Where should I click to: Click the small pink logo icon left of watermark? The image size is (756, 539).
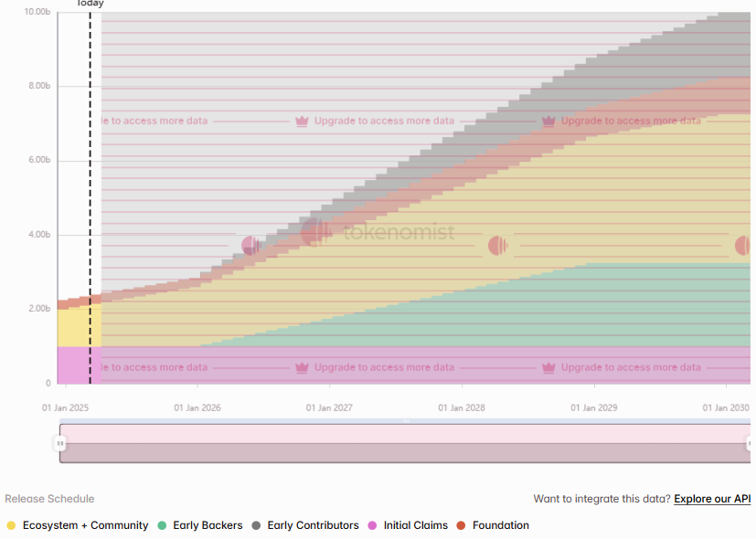tap(250, 246)
